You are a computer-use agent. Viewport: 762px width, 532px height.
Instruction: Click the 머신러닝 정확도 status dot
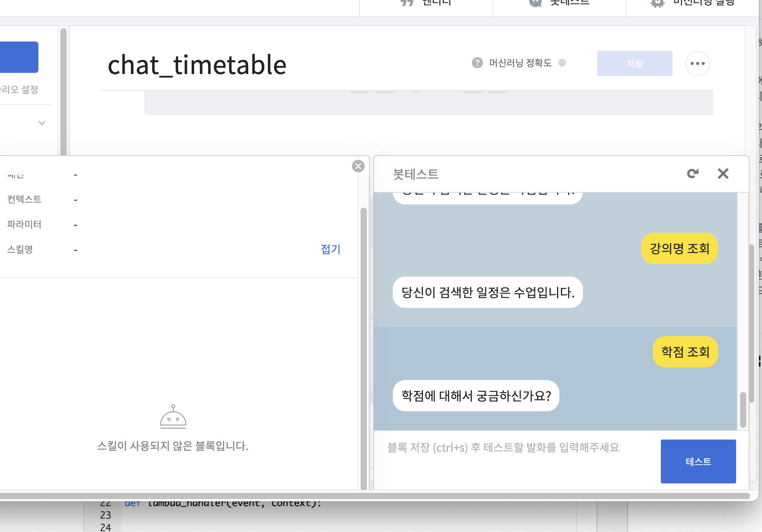click(562, 63)
